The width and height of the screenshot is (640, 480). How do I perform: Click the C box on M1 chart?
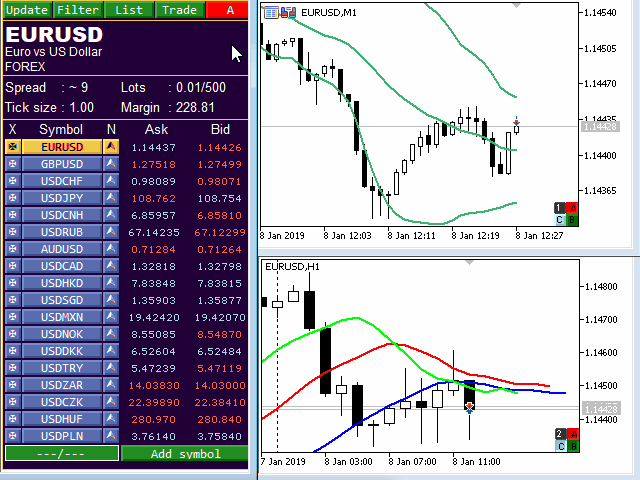pyautogui.click(x=560, y=220)
